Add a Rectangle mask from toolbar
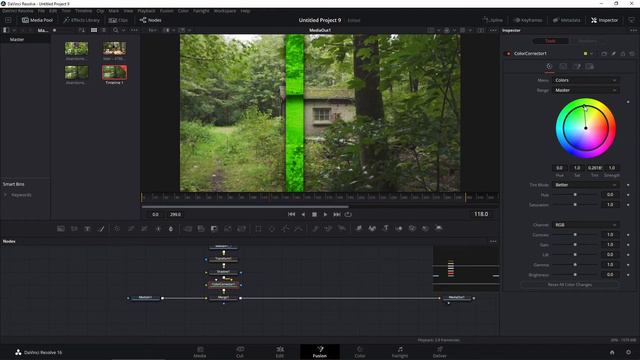640x360 pixels. click(258, 229)
